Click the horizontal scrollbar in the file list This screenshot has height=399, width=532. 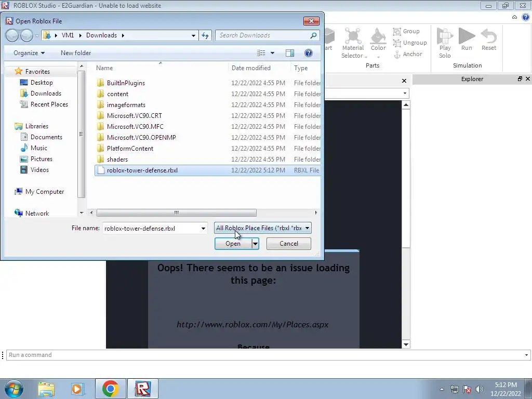tap(177, 212)
